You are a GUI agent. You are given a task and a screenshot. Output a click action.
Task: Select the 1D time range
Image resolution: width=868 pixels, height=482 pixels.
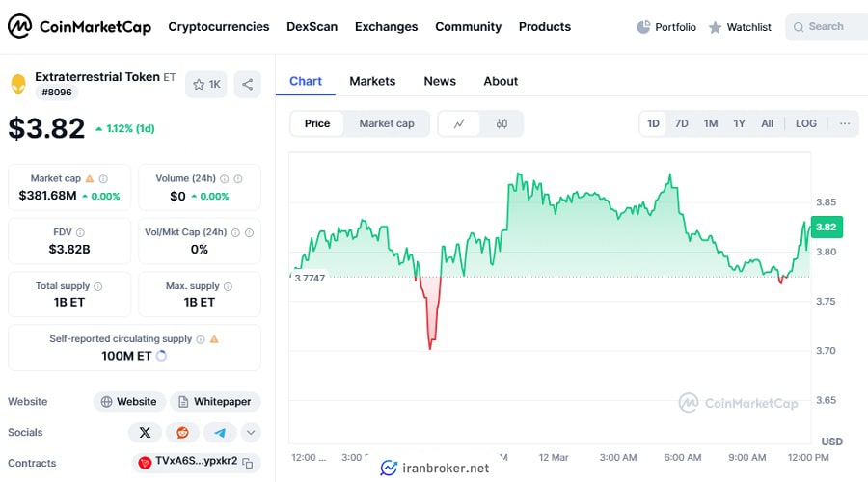pyautogui.click(x=653, y=123)
